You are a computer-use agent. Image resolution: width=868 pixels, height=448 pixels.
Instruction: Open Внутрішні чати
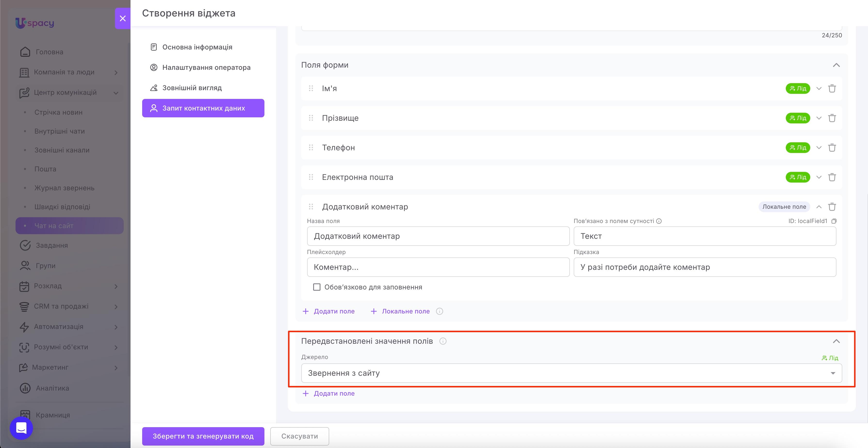pyautogui.click(x=60, y=131)
